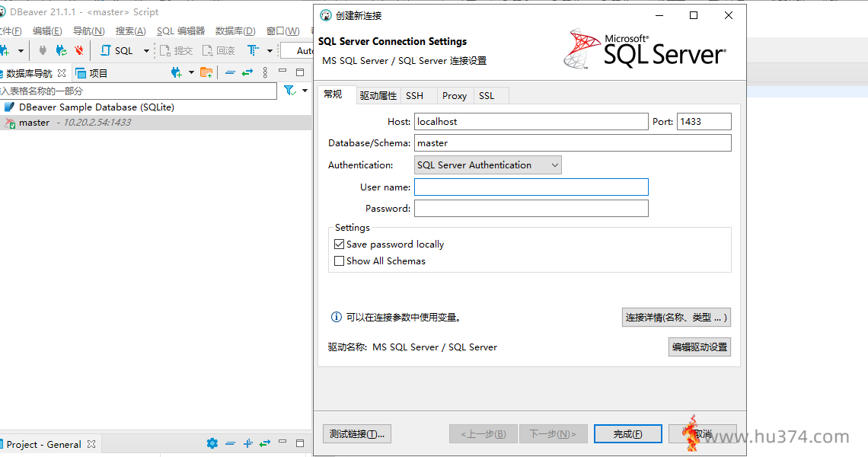Switch to the 驱动属性 tab
868x457 pixels.
[x=378, y=96]
